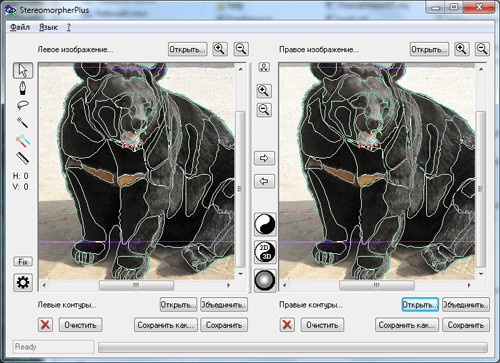This screenshot has height=363, width=500.
Task: Zoom out on the right image
Action: (x=482, y=49)
